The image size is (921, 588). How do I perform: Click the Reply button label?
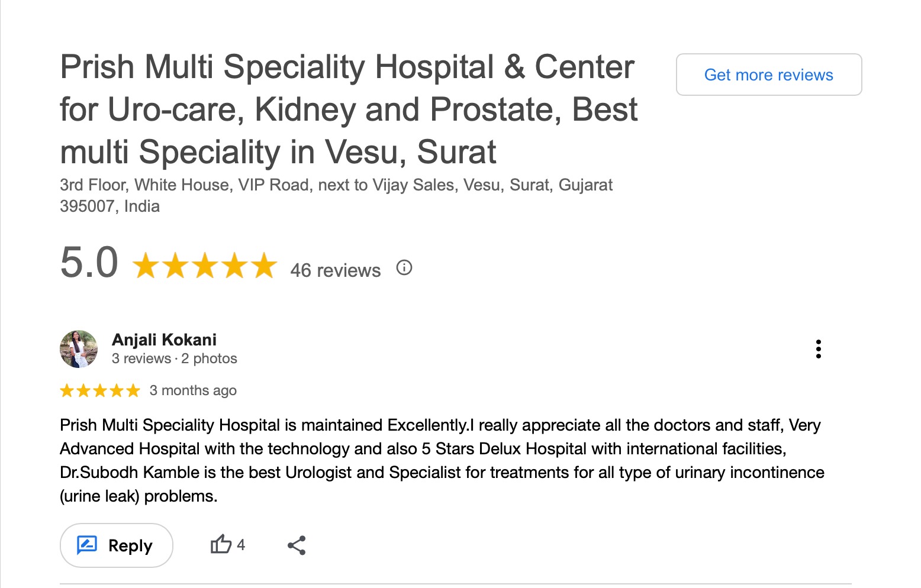(x=130, y=545)
